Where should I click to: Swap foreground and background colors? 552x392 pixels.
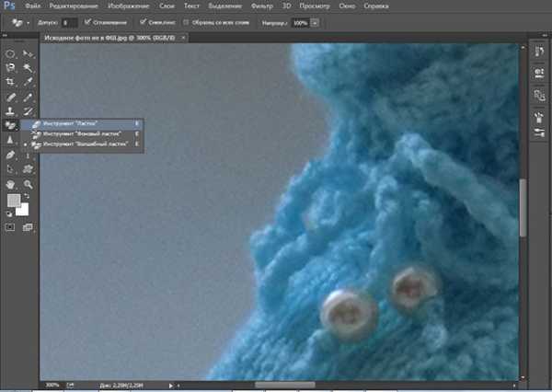(27, 196)
